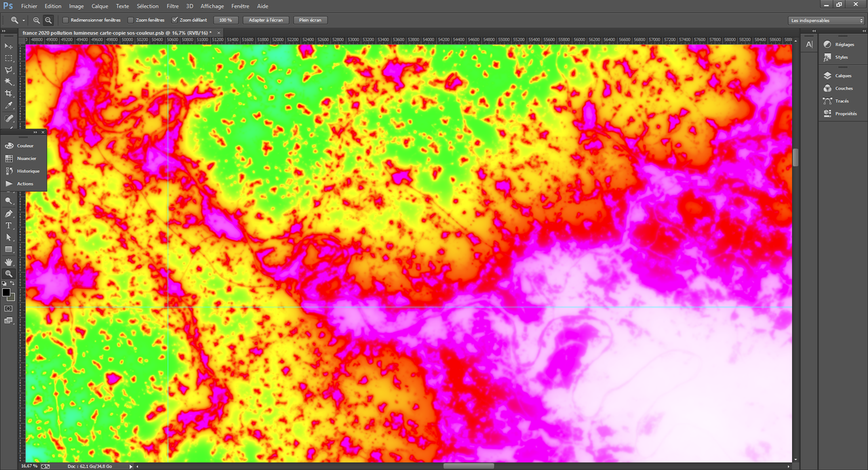Click the Adapter à l'écran button
The width and height of the screenshot is (868, 470).
(267, 20)
